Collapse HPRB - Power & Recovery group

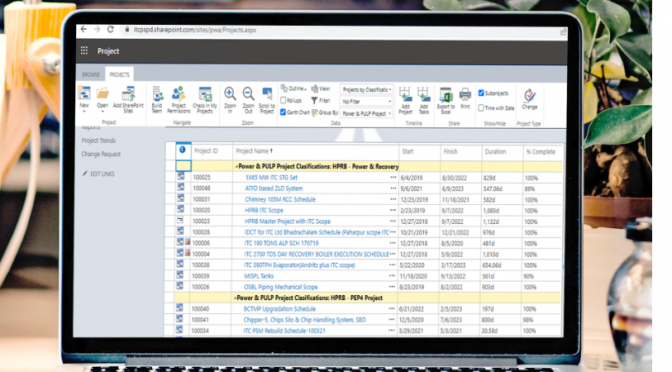click(x=237, y=167)
